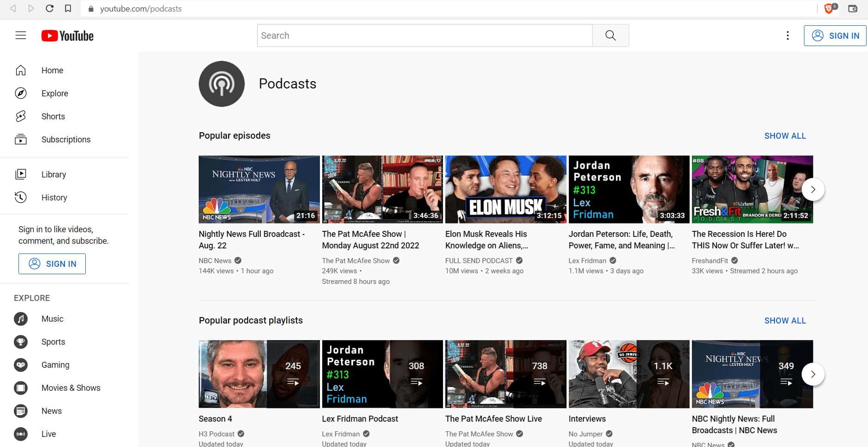This screenshot has height=447, width=868.
Task: Open Movies & Shows in Explore list
Action: (x=65, y=388)
